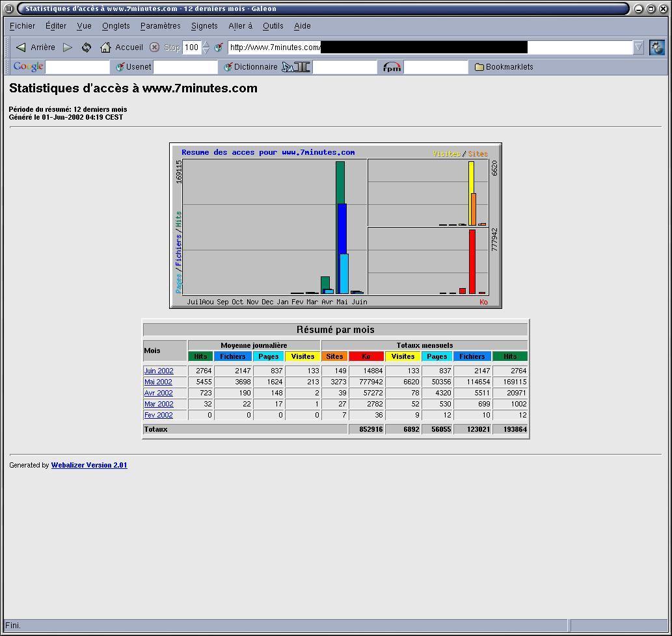The width and height of the screenshot is (672, 636).
Task: Open the Mar 2002 monthly report
Action: click(x=159, y=404)
